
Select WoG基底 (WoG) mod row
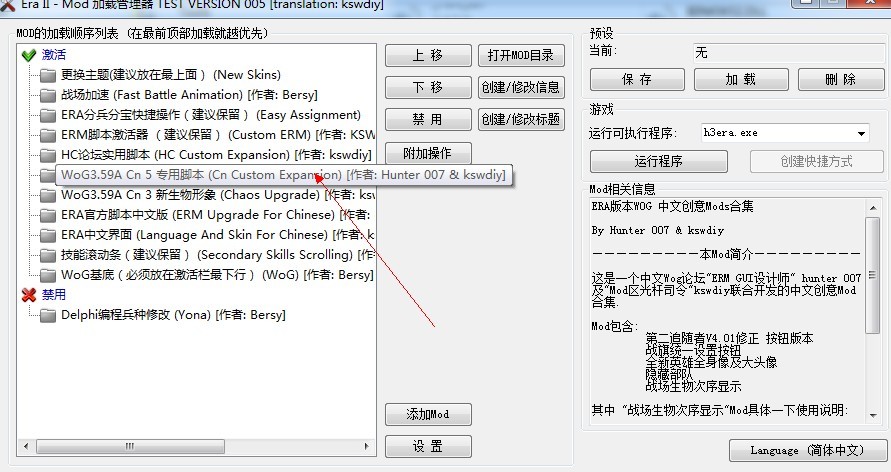[x=217, y=275]
